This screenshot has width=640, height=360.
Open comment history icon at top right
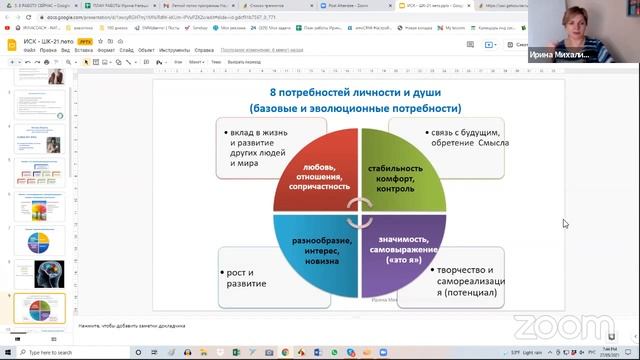(x=470, y=44)
